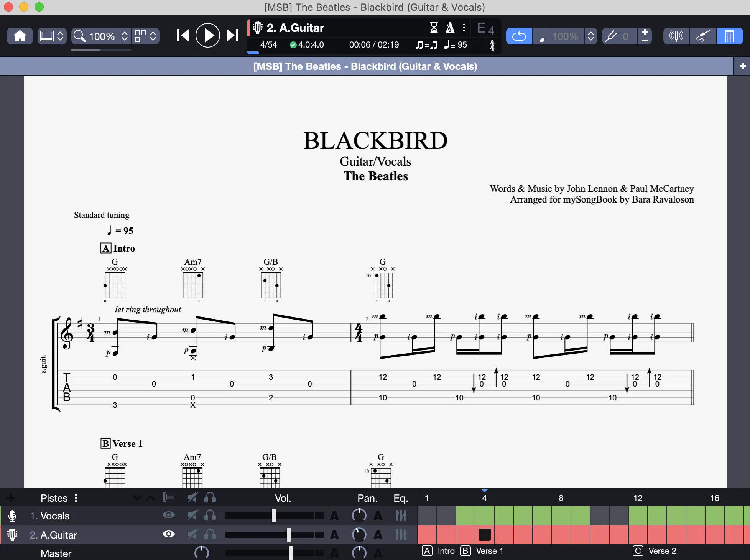
Task: Toggle the metronome
Action: [450, 28]
